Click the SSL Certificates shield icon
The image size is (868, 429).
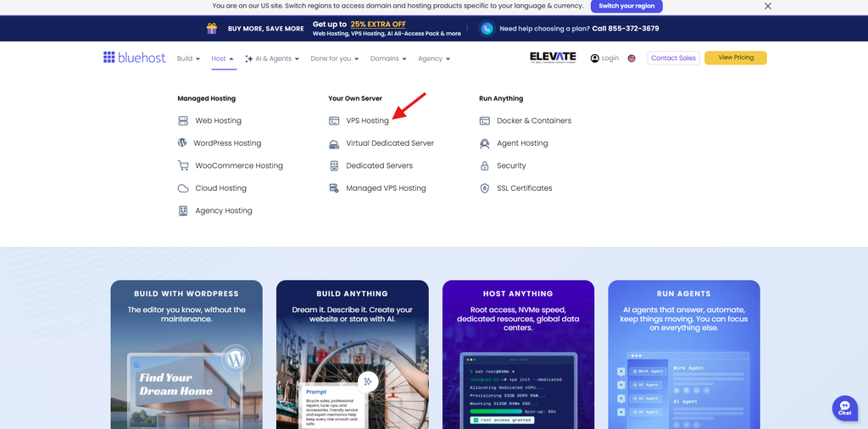coord(485,188)
